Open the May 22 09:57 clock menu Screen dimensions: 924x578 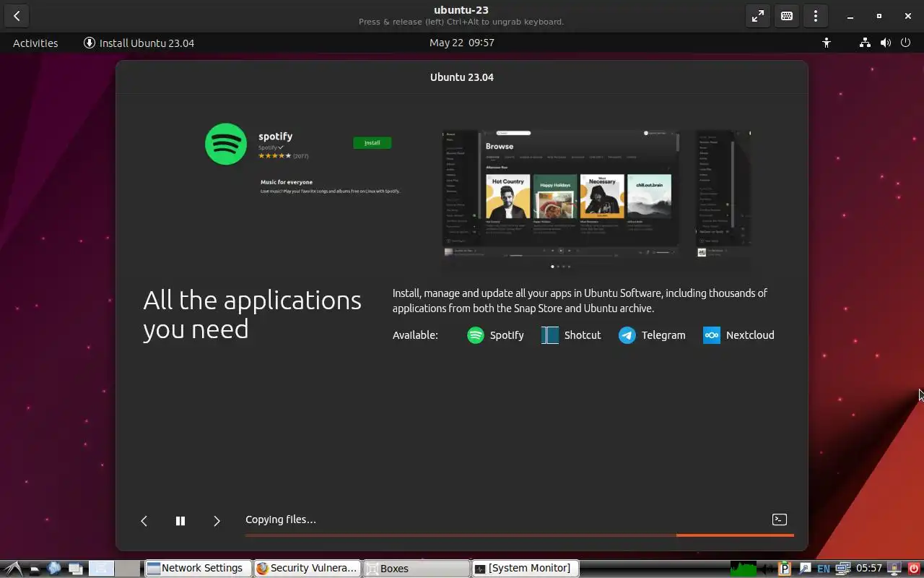(462, 43)
